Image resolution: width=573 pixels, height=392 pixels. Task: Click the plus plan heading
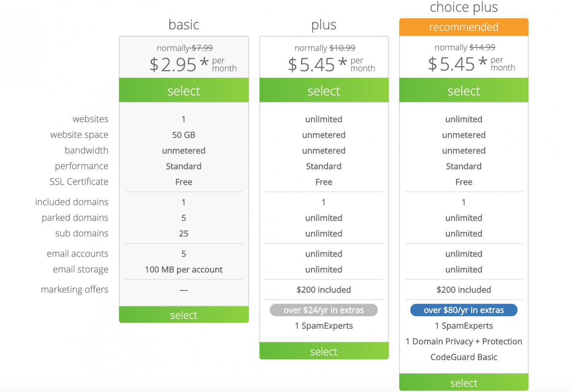click(x=324, y=25)
